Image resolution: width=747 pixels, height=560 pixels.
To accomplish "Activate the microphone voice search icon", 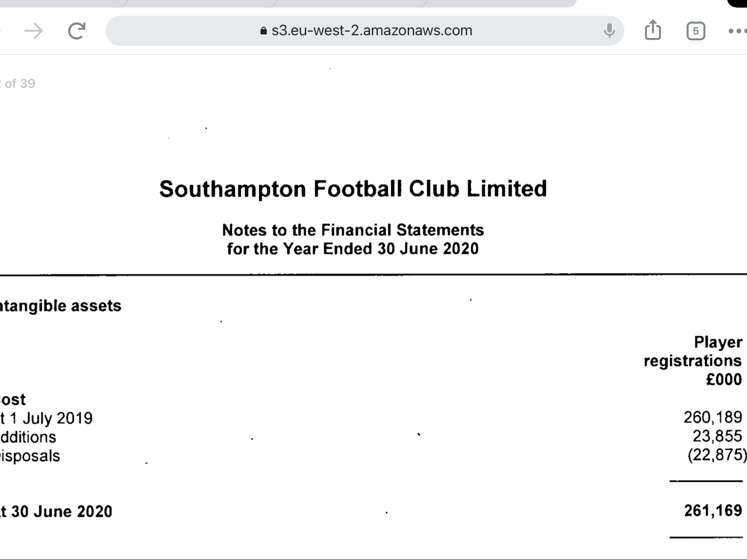I will (609, 31).
